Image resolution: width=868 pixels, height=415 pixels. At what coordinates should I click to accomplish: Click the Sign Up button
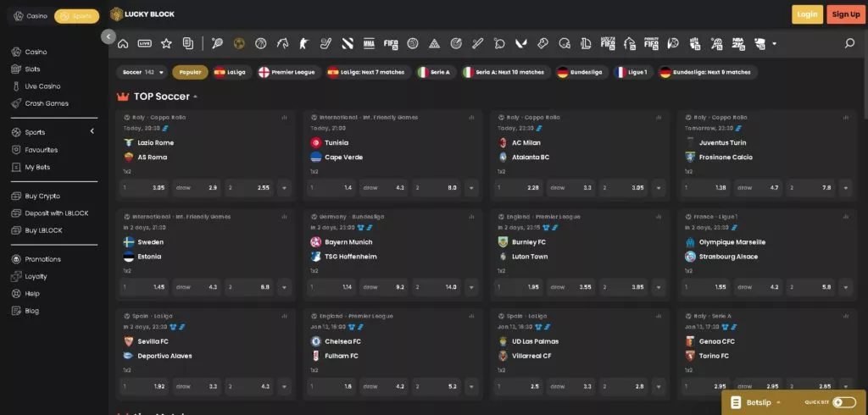pos(845,14)
